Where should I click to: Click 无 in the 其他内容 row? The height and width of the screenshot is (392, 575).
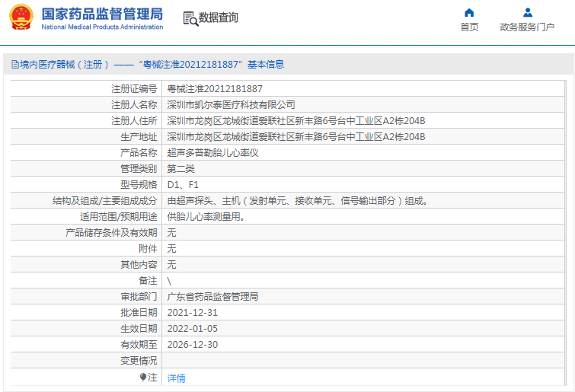pos(171,265)
